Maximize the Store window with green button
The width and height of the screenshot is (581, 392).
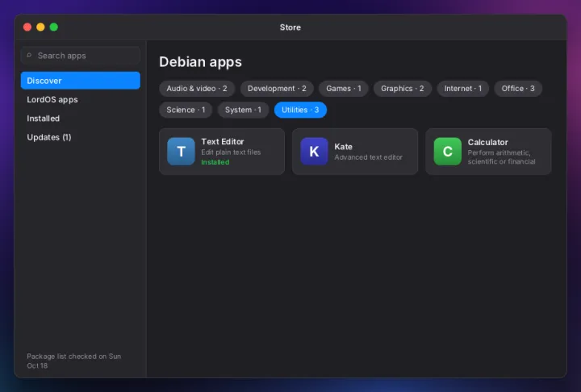[x=54, y=27]
